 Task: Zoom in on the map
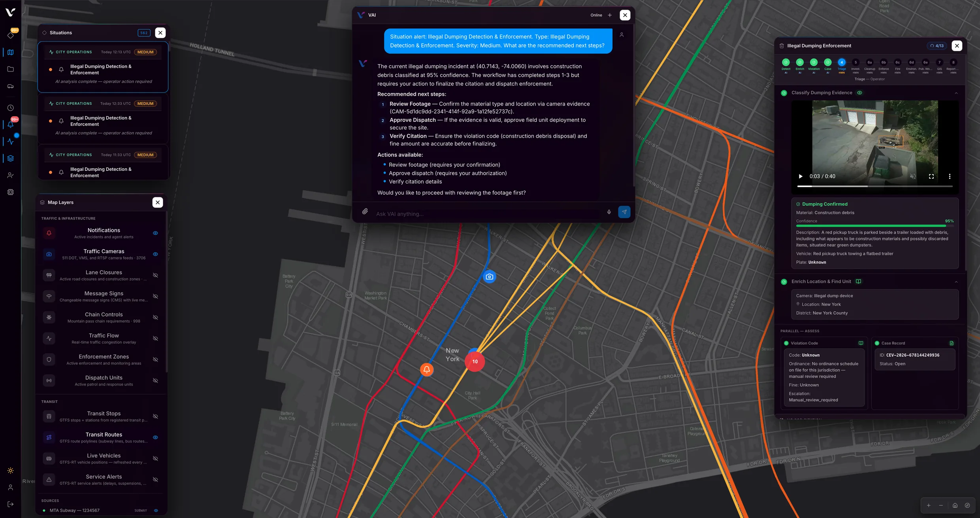point(929,505)
